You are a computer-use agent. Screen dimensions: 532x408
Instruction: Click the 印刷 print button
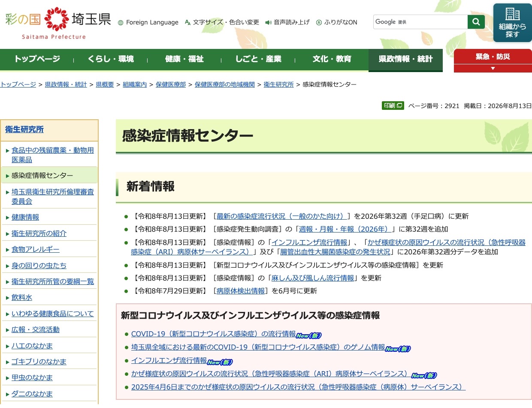(393, 106)
